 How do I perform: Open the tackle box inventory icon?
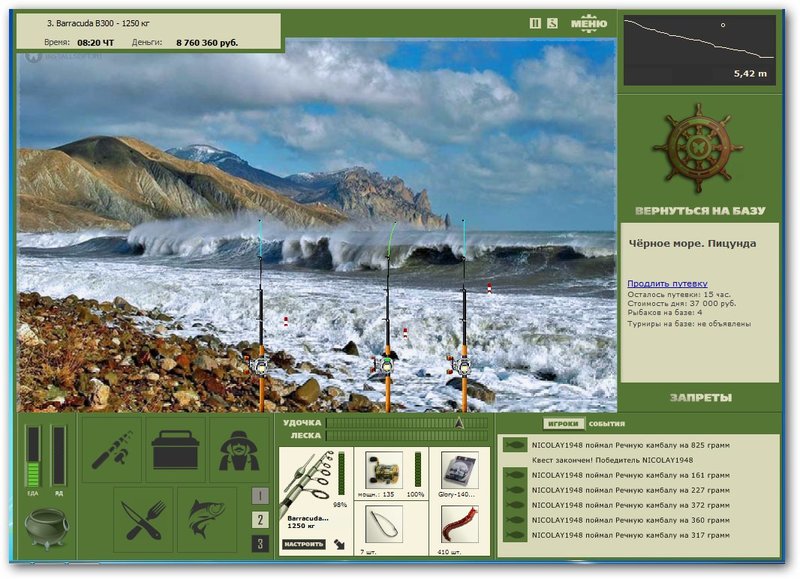pos(176,449)
